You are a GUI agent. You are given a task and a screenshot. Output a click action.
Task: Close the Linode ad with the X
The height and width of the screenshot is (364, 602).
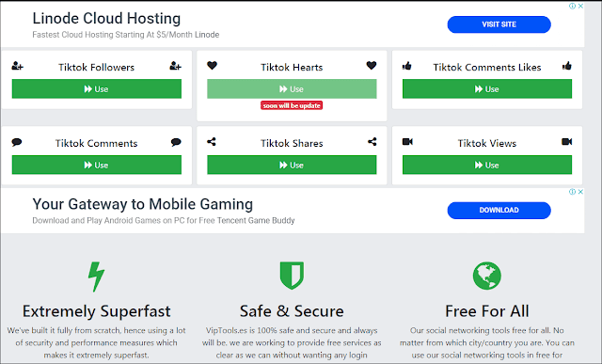pyautogui.click(x=580, y=6)
